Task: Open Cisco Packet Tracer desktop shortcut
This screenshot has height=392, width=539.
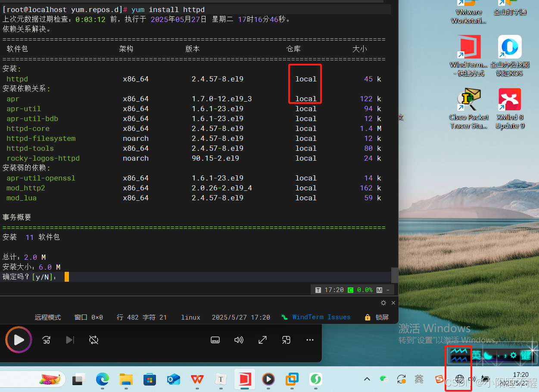Action: (x=469, y=109)
